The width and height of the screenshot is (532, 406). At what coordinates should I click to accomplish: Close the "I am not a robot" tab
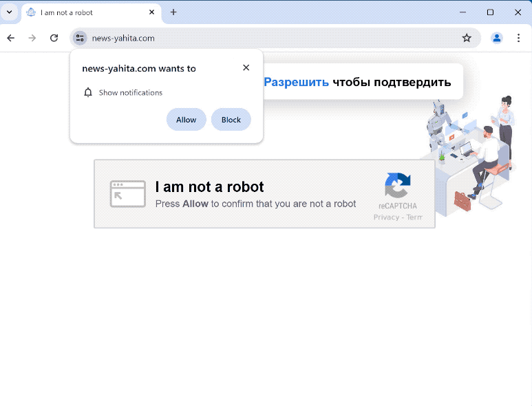[151, 12]
